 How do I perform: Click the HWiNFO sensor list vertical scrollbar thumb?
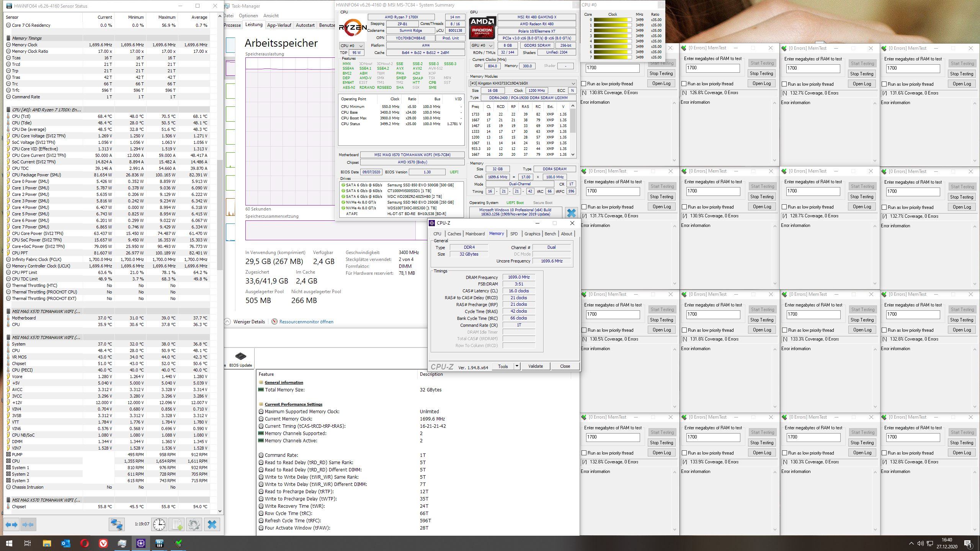220,214
